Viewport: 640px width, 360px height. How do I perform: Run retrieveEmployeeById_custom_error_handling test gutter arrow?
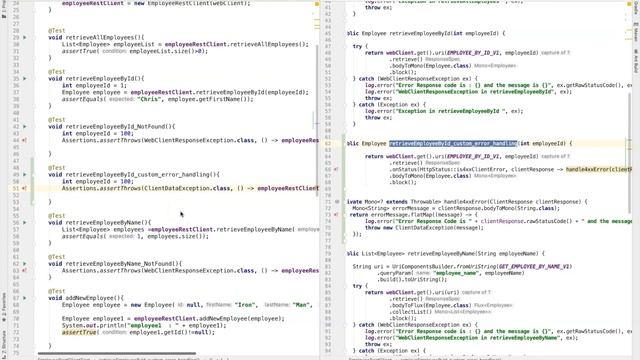click(x=24, y=175)
